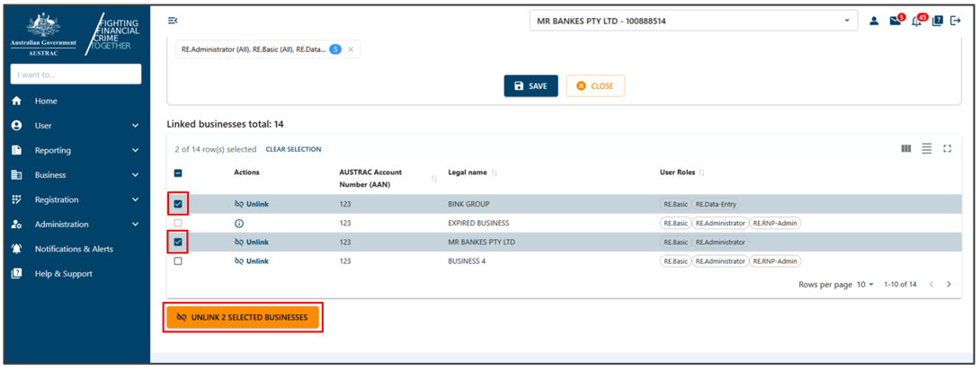
Task: Unlink the MR BANKES PTY LTD row
Action: coord(251,242)
